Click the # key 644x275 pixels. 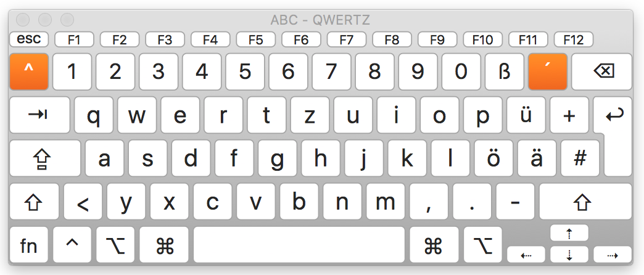580,158
